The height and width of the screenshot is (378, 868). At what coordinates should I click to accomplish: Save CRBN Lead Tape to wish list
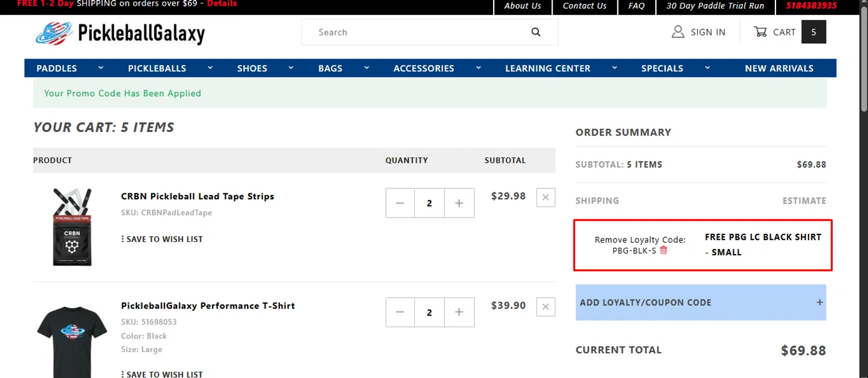(x=162, y=239)
